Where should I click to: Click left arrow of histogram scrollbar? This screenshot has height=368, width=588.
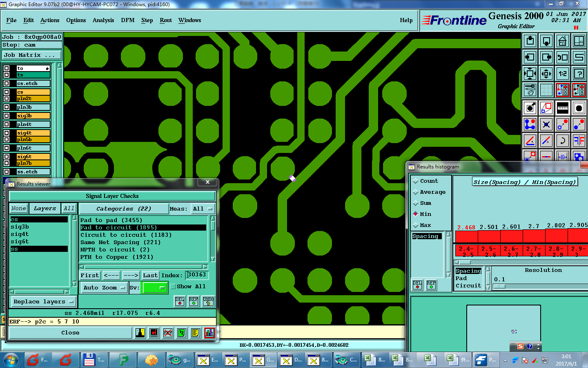point(457,263)
